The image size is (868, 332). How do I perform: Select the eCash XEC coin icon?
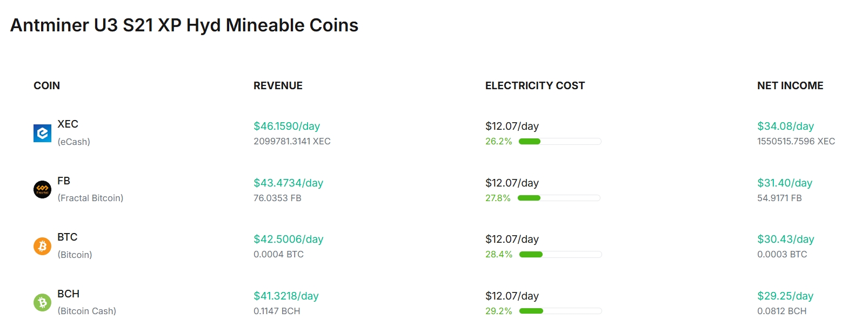tap(42, 132)
